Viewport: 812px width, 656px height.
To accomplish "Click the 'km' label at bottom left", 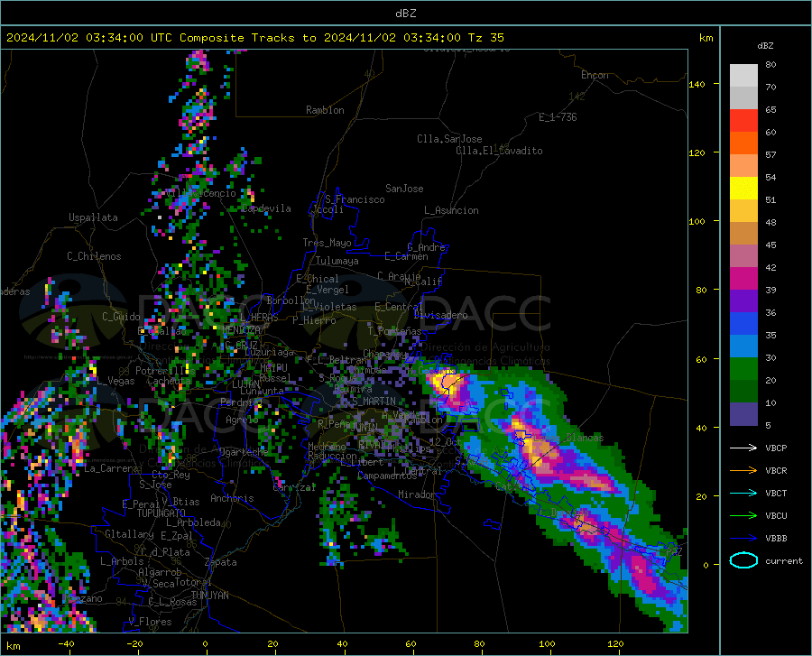I will coord(13,646).
